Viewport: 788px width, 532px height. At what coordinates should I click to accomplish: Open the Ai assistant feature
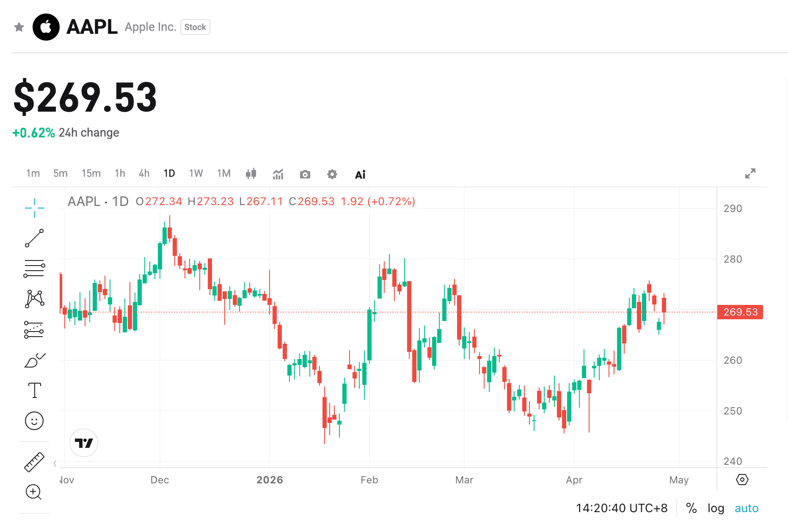(359, 174)
